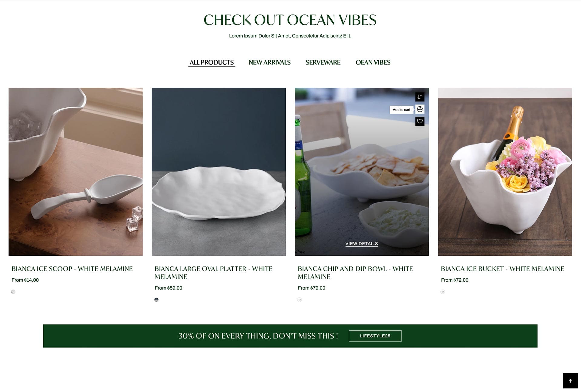
Task: Copy the LIFESTYLE25 coupon code button
Action: click(x=375, y=336)
